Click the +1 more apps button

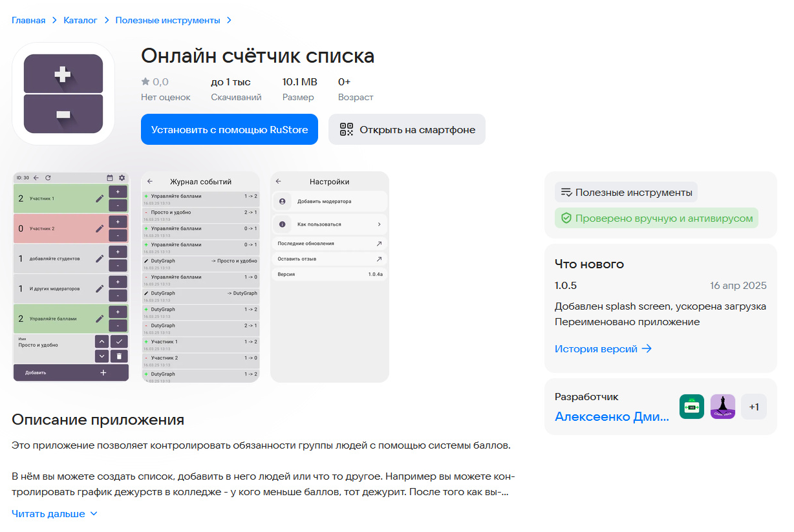pyautogui.click(x=754, y=407)
